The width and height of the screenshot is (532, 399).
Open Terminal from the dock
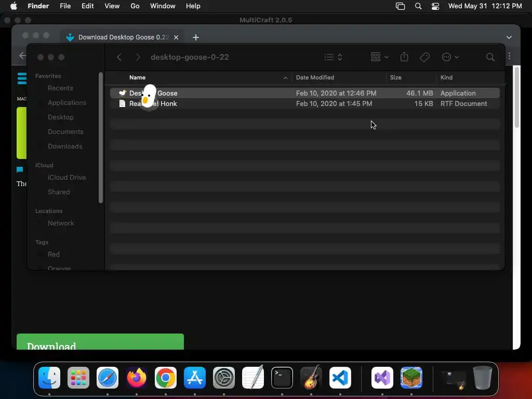coord(282,378)
